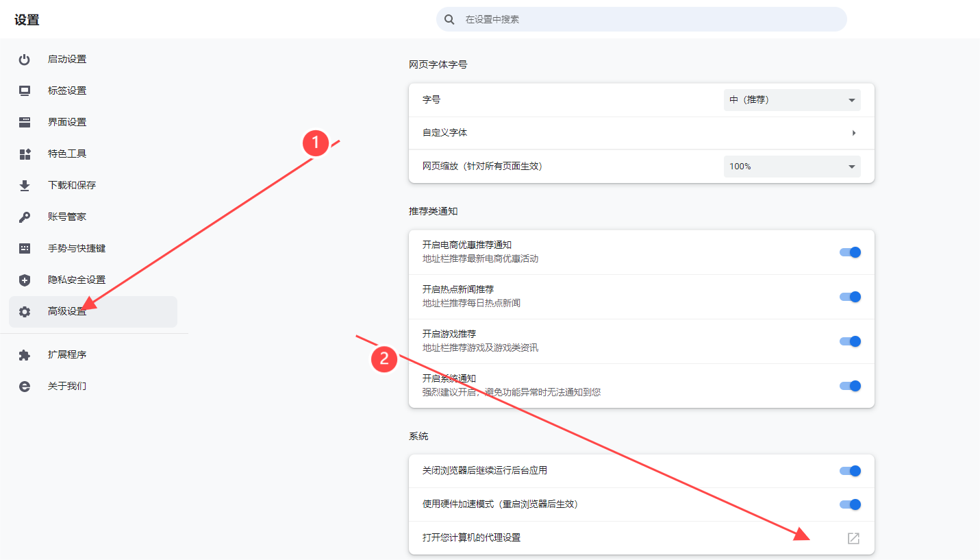Click the settings search box
Image resolution: width=980 pixels, height=560 pixels.
640,19
